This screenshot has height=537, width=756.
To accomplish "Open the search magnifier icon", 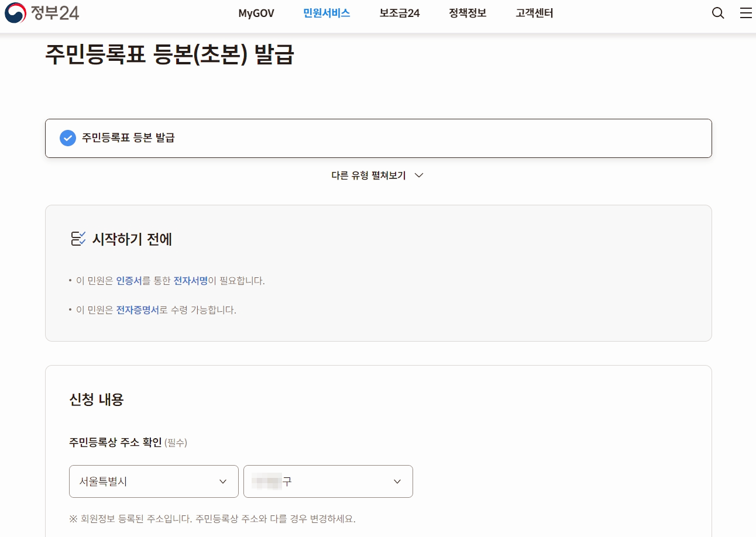I will pos(718,12).
